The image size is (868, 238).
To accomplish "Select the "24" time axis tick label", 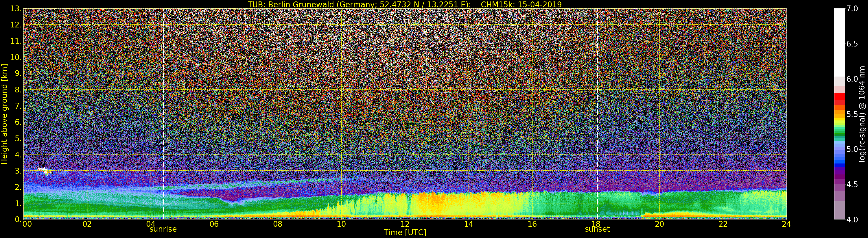I will [x=786, y=224].
